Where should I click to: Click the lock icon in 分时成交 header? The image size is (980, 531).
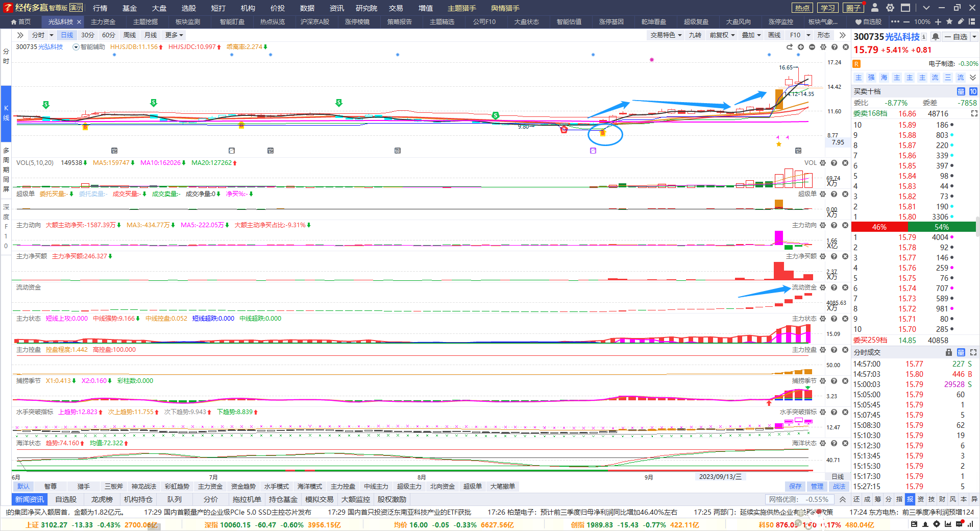click(949, 352)
